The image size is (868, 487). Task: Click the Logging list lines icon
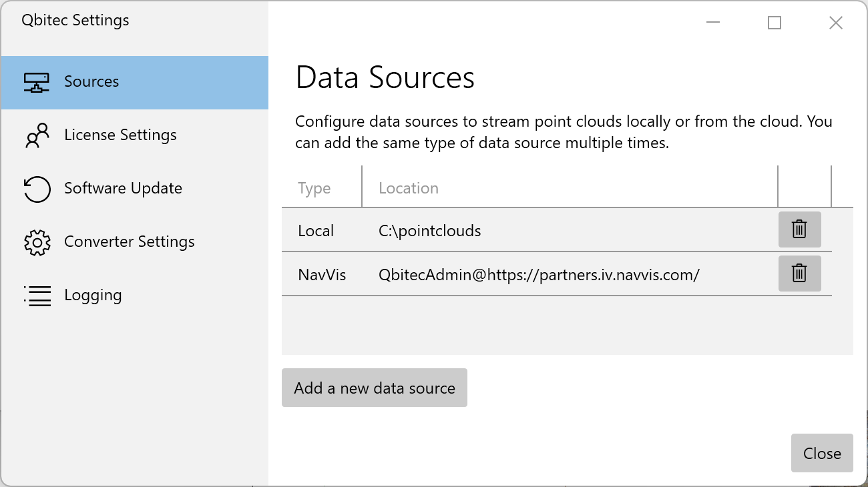point(37,296)
